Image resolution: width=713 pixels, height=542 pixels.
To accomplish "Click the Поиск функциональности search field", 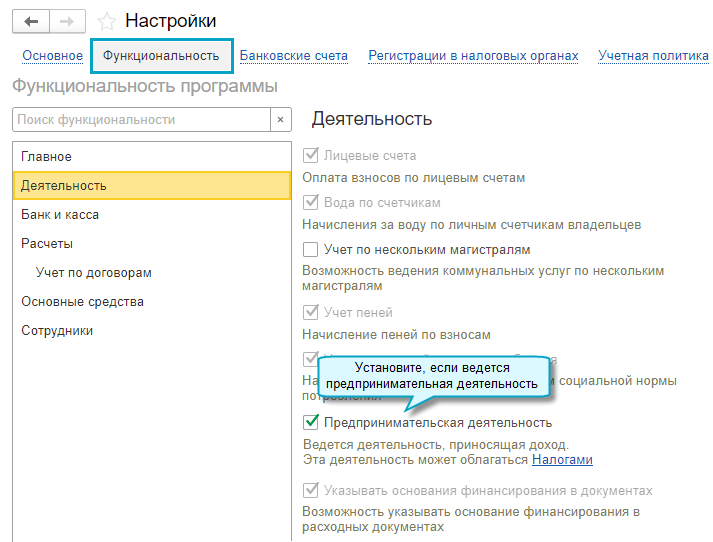I will pos(141,120).
